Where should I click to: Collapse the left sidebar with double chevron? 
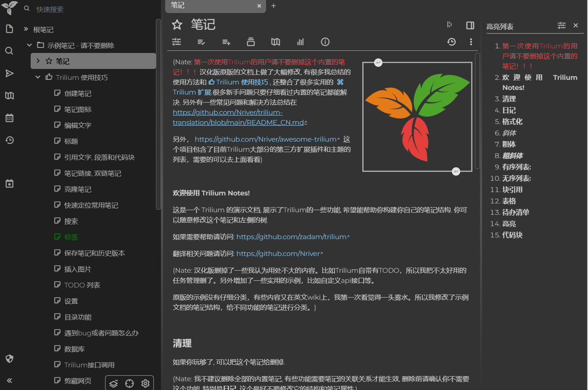9,380
